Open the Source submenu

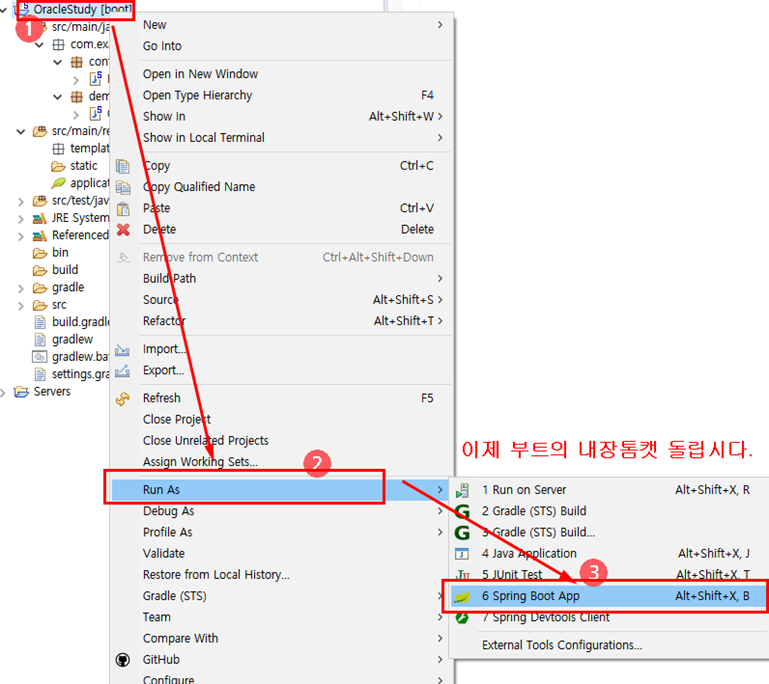point(281,299)
